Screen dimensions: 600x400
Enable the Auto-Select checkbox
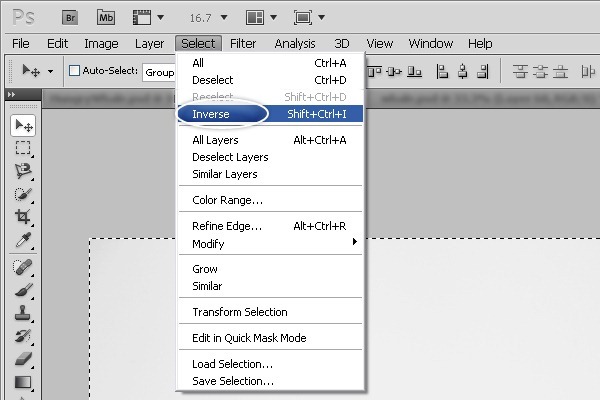(x=74, y=70)
